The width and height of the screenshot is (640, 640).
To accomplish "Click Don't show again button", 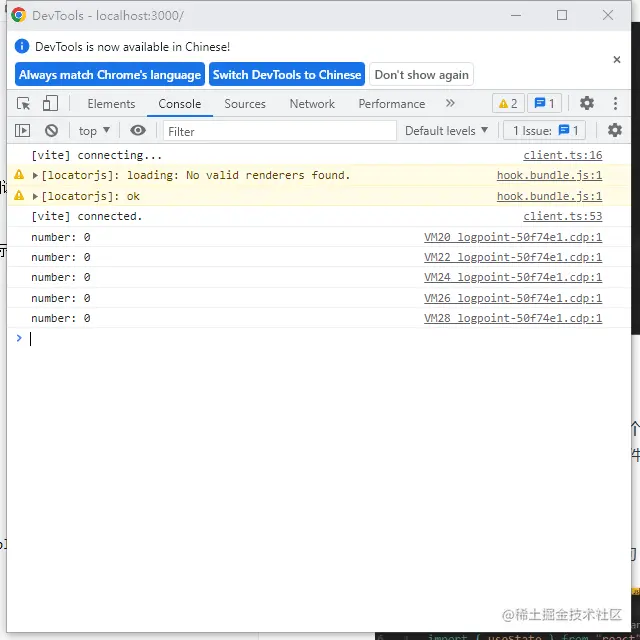I will 421,74.
